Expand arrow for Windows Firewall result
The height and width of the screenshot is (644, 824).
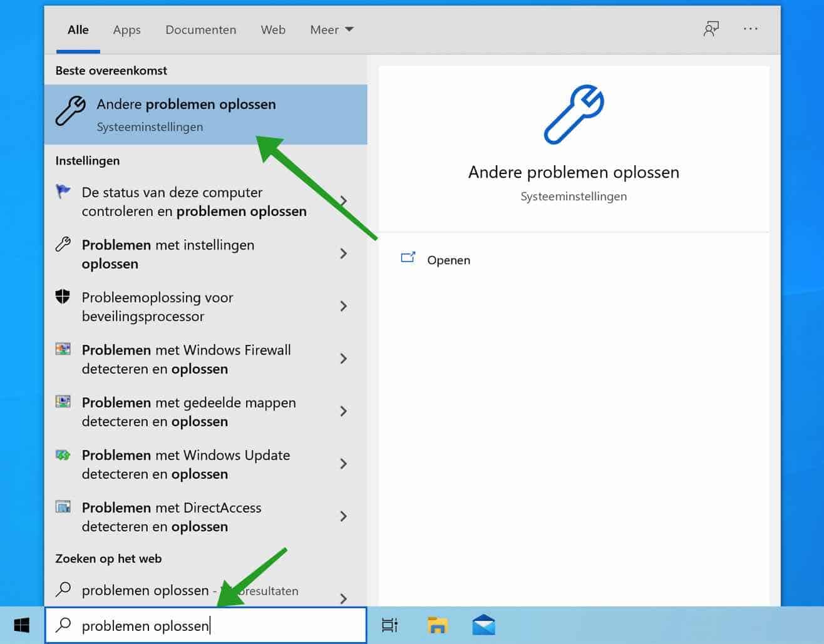[x=343, y=359]
